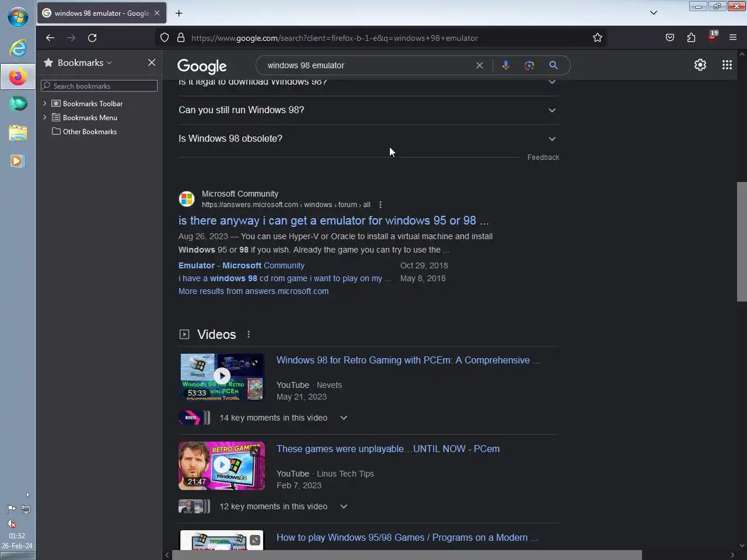
Task: Clear the Google search box text
Action: 480,65
